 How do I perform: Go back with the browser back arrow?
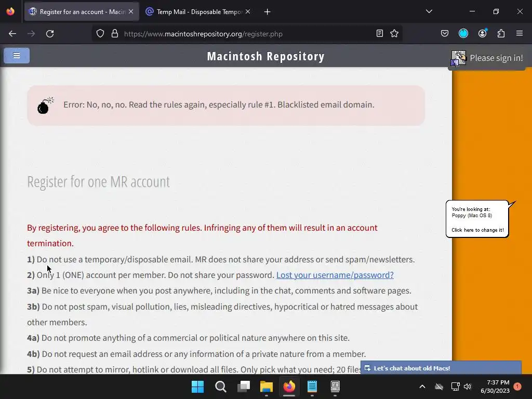[12, 34]
